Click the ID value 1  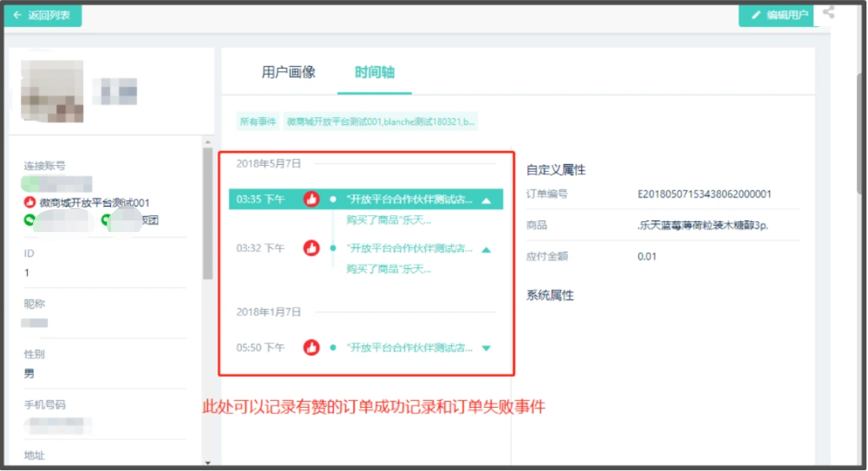pos(26,273)
